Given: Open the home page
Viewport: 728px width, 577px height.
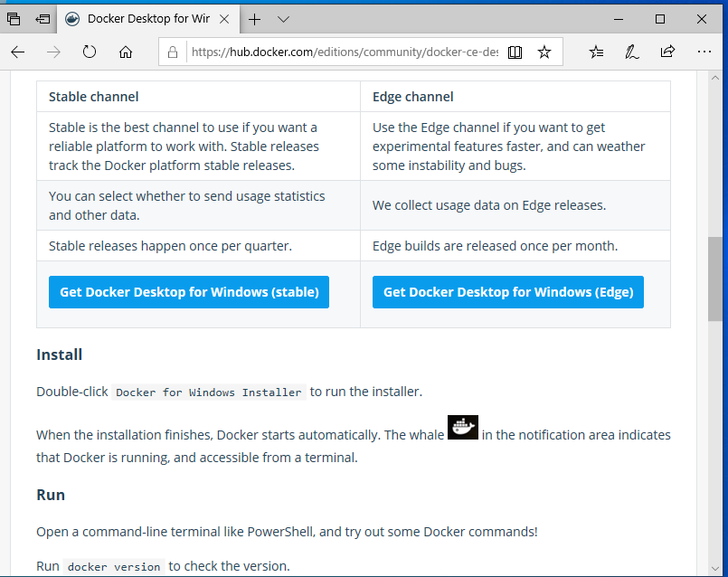Looking at the screenshot, I should tap(126, 52).
